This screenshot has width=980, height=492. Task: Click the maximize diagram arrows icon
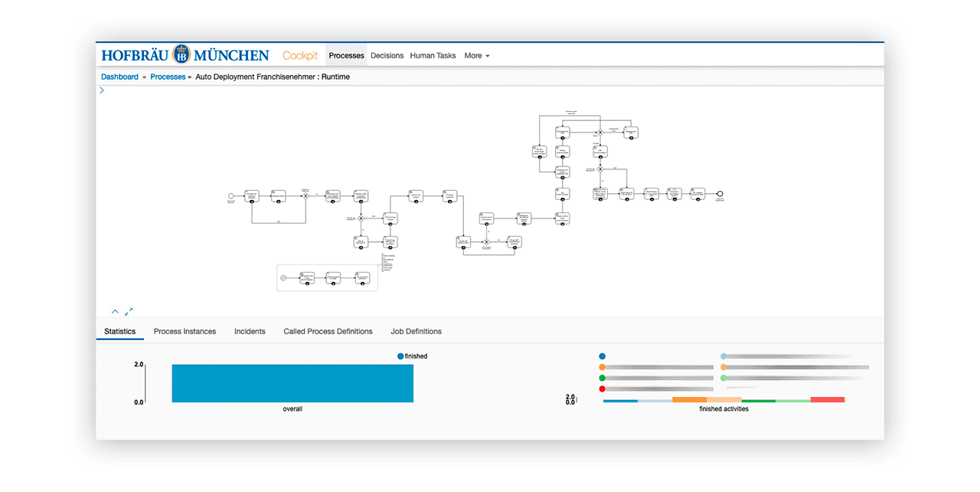[x=129, y=312]
